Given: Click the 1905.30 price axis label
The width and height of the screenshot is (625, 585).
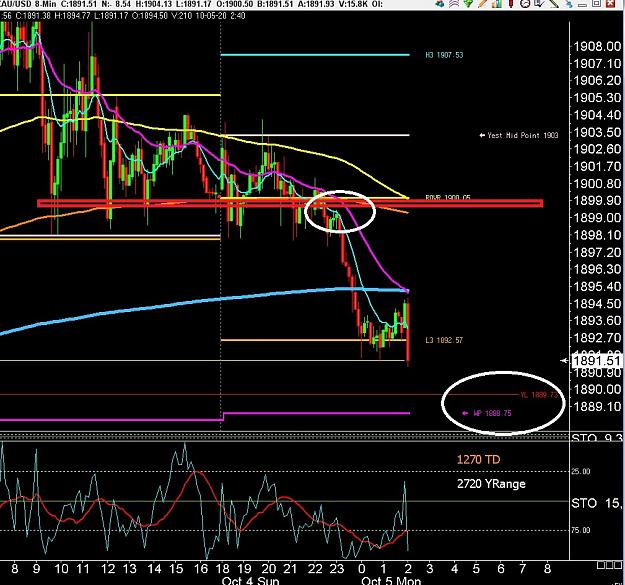Looking at the screenshot, I should click(597, 97).
